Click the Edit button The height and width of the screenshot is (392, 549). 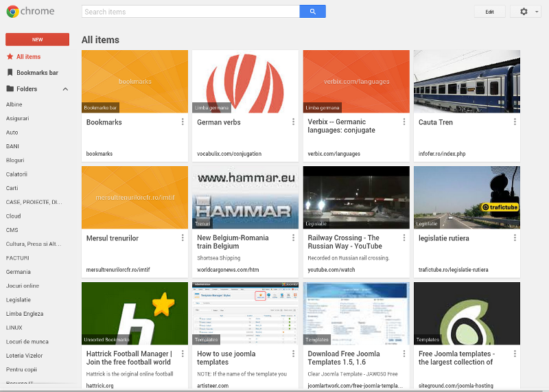tap(489, 12)
